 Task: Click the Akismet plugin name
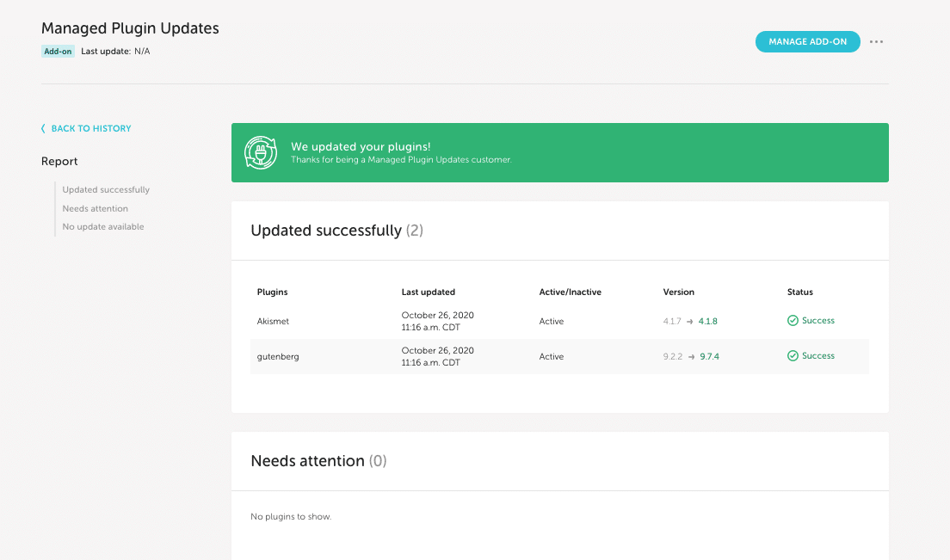(x=272, y=322)
